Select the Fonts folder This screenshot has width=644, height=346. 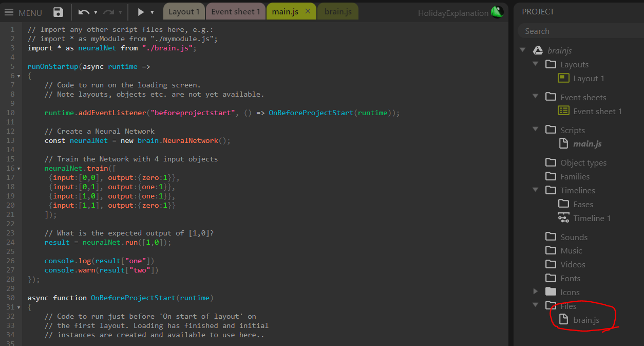coord(570,278)
